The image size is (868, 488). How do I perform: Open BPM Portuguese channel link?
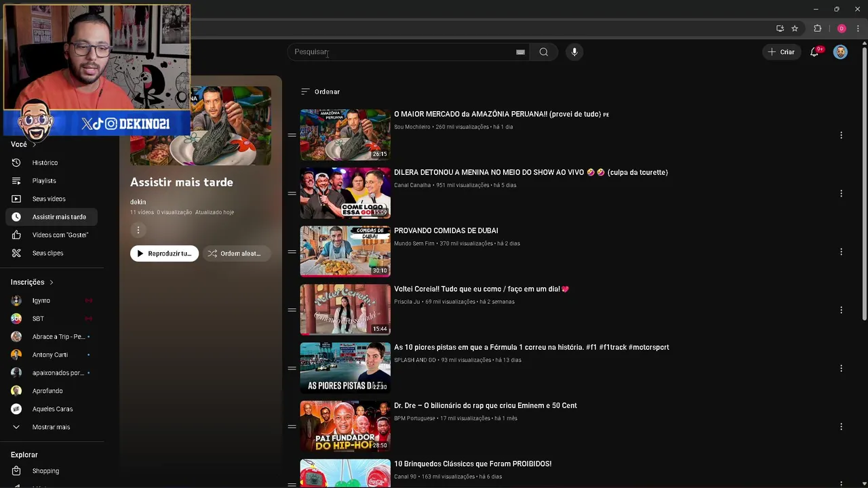tap(414, 418)
